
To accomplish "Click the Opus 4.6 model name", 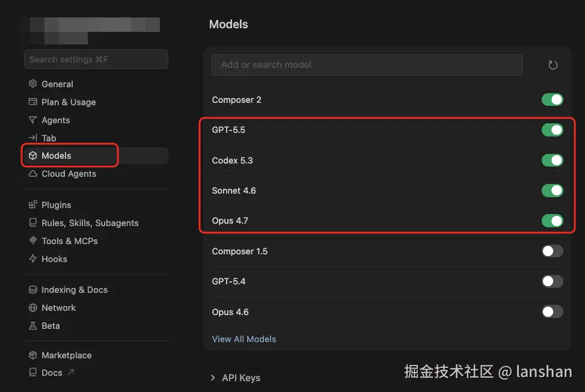I will tap(230, 312).
